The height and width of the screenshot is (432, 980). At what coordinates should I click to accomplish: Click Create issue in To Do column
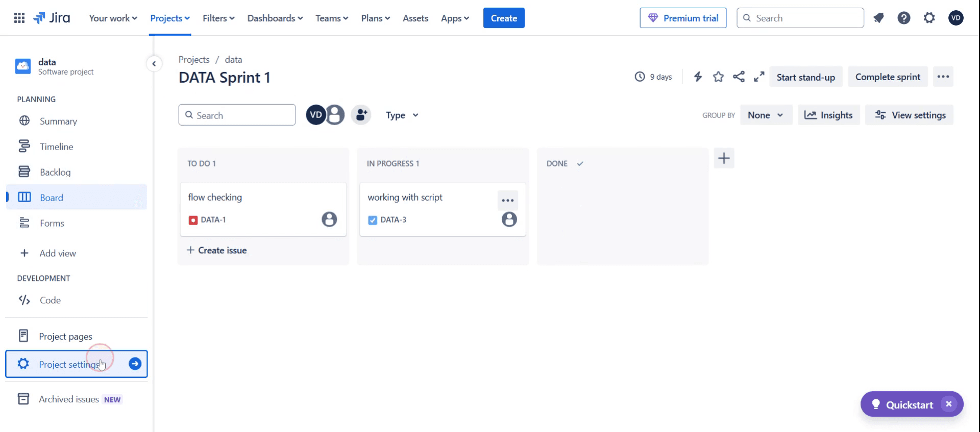(217, 250)
